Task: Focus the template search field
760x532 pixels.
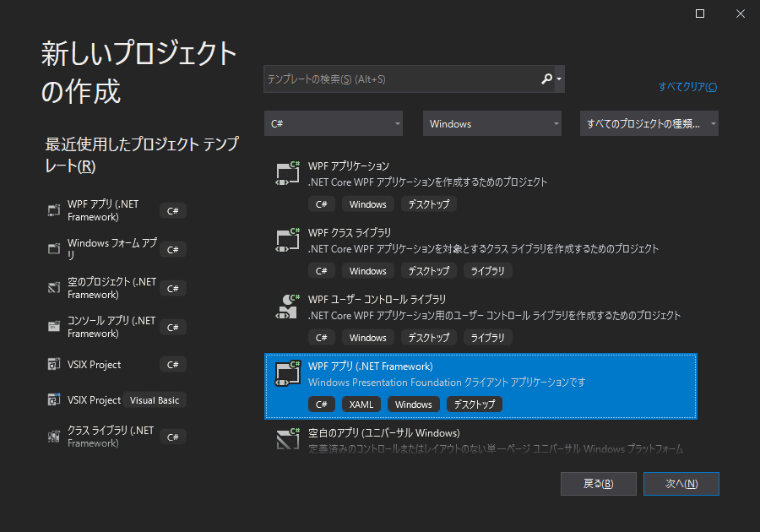Action: pos(414,79)
